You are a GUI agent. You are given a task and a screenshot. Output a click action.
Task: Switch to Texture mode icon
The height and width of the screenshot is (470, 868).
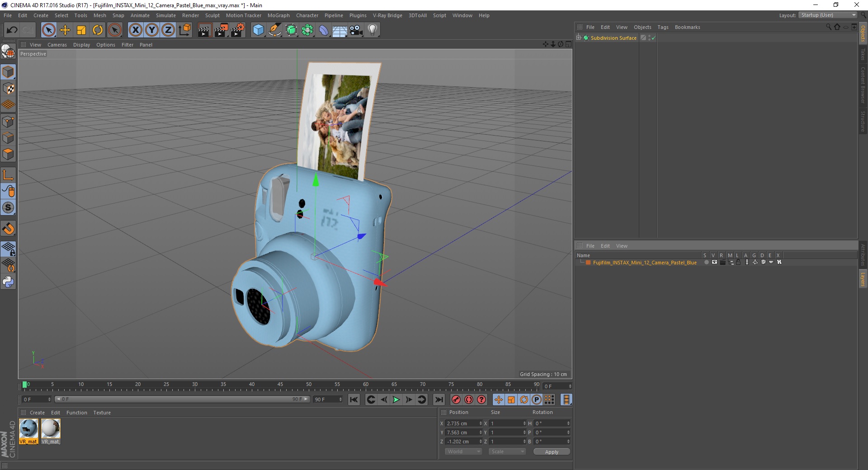8,89
